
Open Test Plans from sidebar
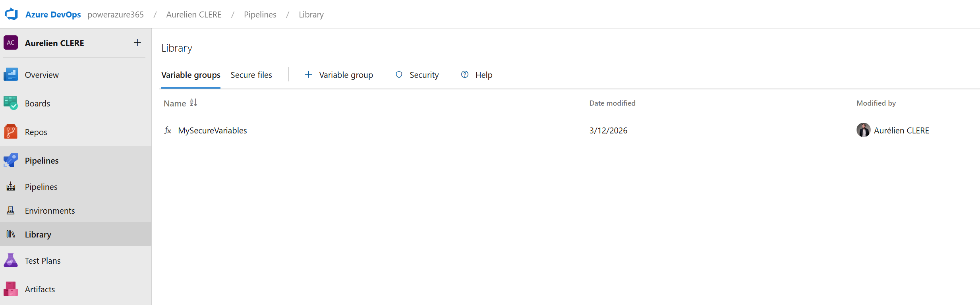coord(43,261)
